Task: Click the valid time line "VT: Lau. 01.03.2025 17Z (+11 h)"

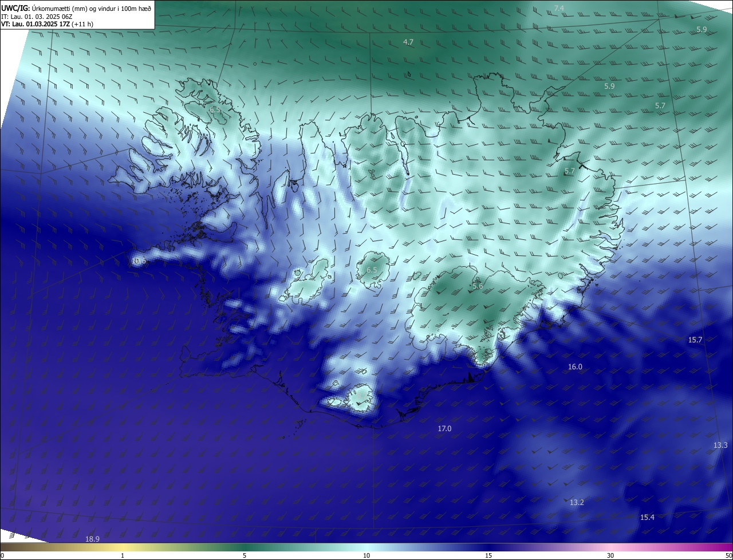Action: tap(47, 24)
